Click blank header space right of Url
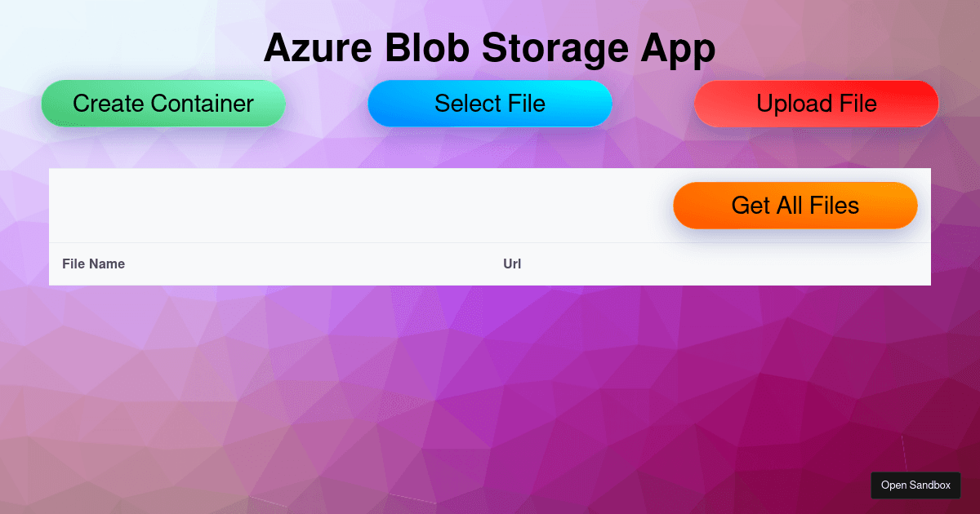 (727, 264)
